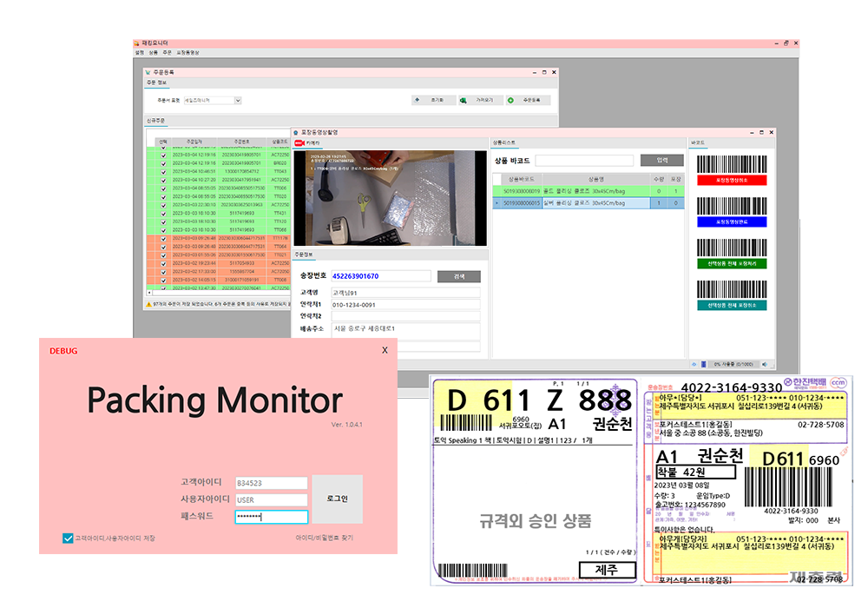Click the 패킹모니터 app icon in title bar
Image resolution: width=868 pixels, height=608 pixels.
pyautogui.click(x=137, y=43)
